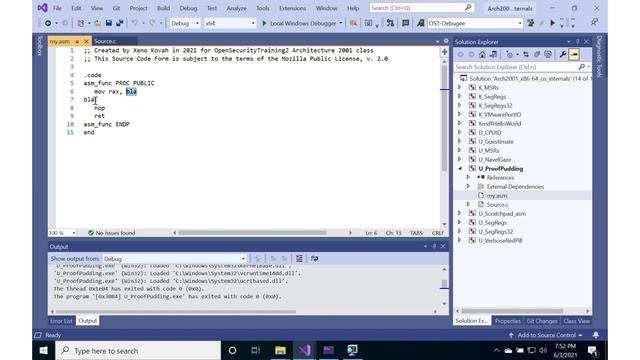Open the x64 platform dropdown

230,23
